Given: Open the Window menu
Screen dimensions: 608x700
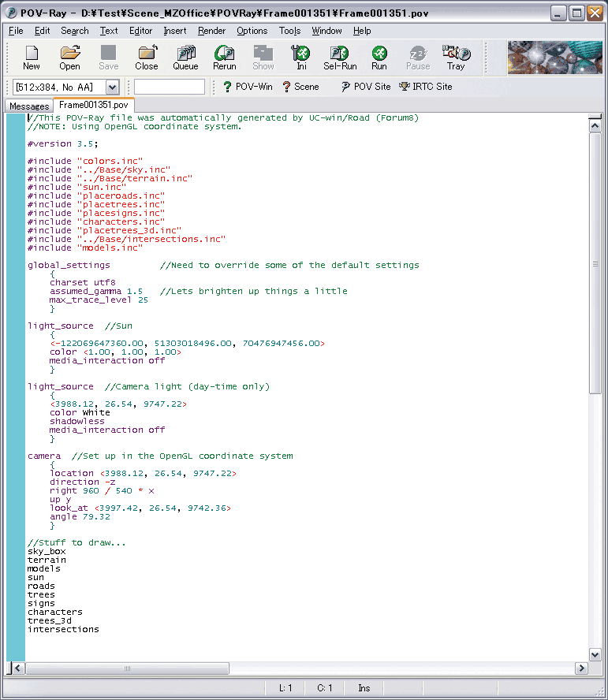Looking at the screenshot, I should pos(326,31).
